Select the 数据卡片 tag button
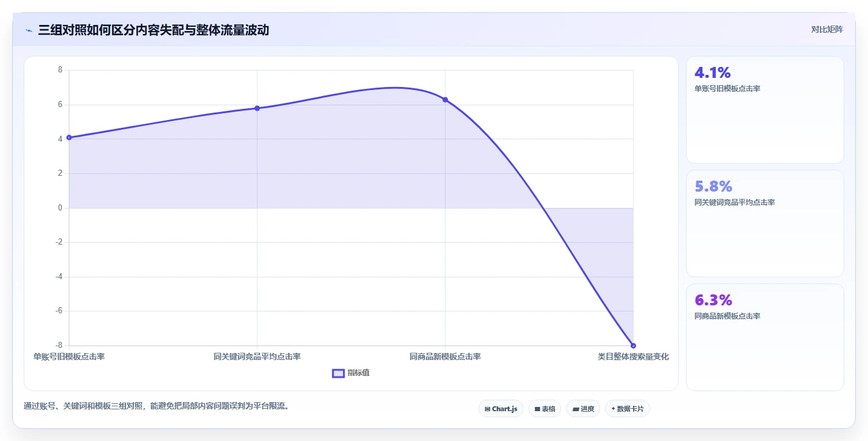868x441 pixels. coord(628,409)
